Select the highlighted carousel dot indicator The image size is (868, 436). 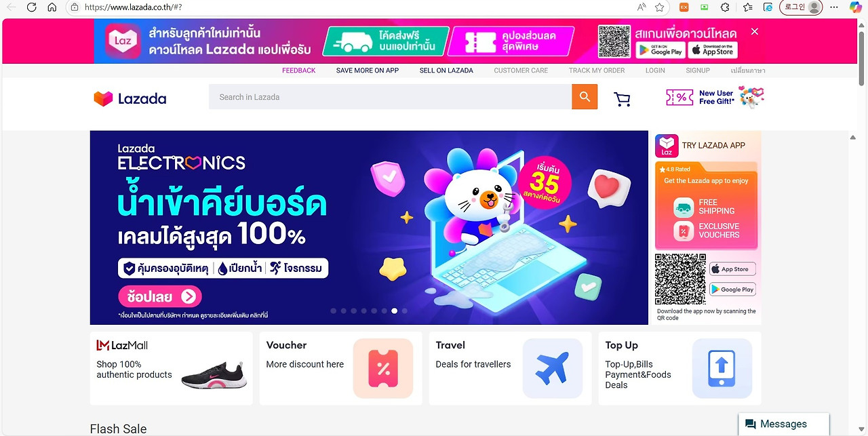click(394, 311)
